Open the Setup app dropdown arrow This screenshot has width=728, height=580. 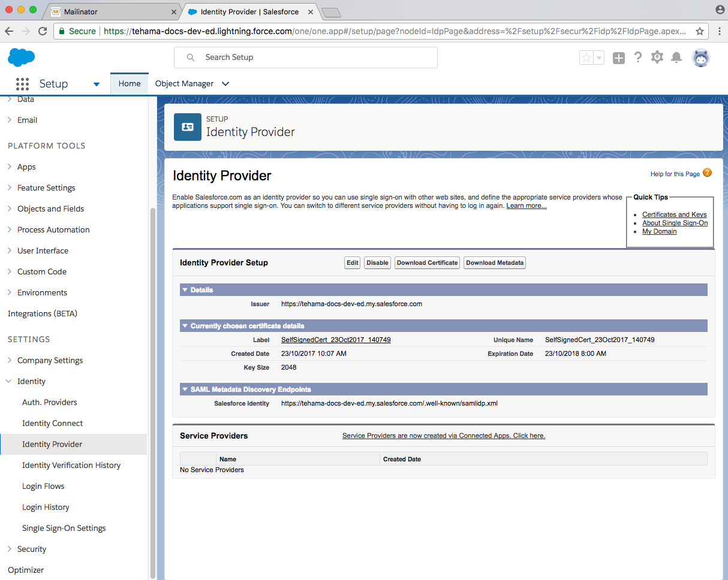click(97, 84)
